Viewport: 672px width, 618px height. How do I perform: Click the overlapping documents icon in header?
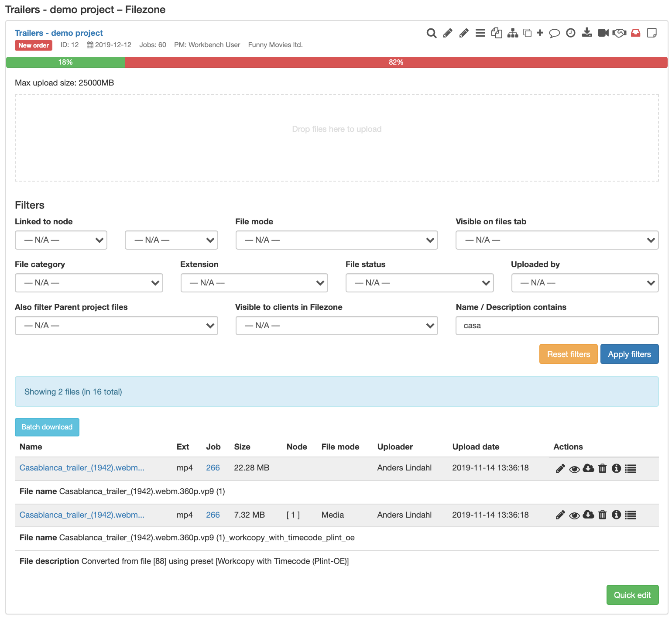coord(497,33)
